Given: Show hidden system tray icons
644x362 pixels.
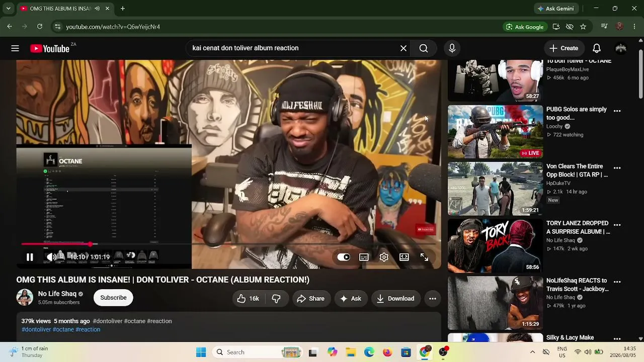Looking at the screenshot, I should coord(532,352).
